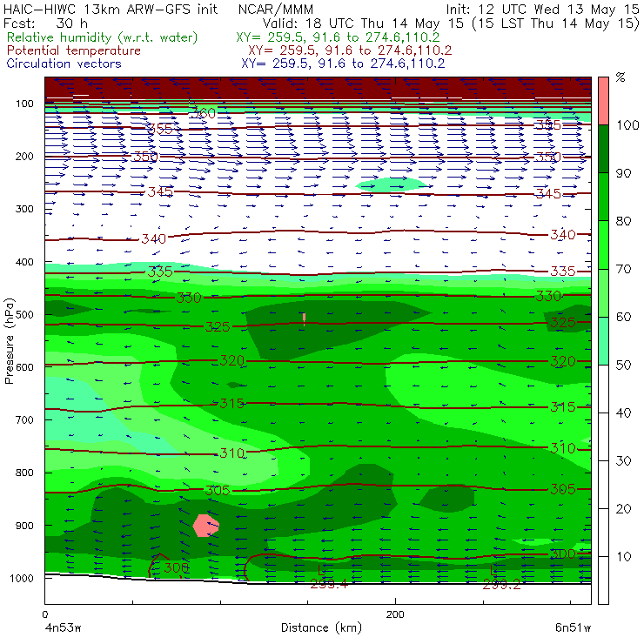
Task: Click the title 'HAIC-HIWC 13km ARW-GFS init'
Action: tap(111, 10)
